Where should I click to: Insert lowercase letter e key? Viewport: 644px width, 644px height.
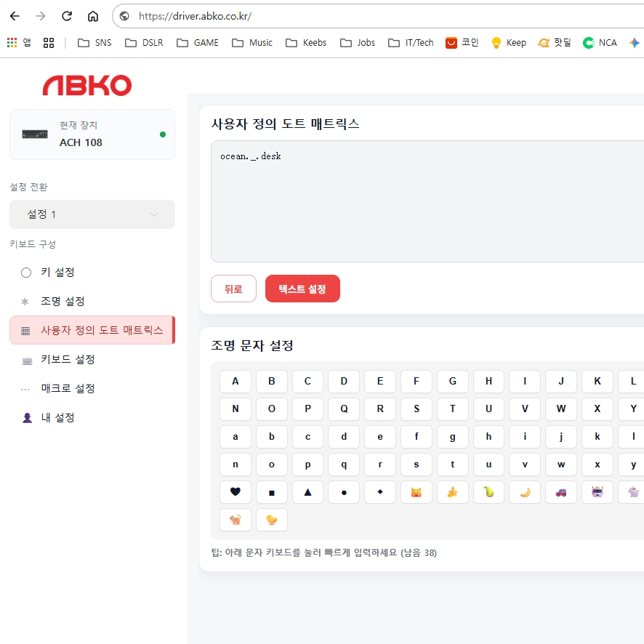click(380, 437)
